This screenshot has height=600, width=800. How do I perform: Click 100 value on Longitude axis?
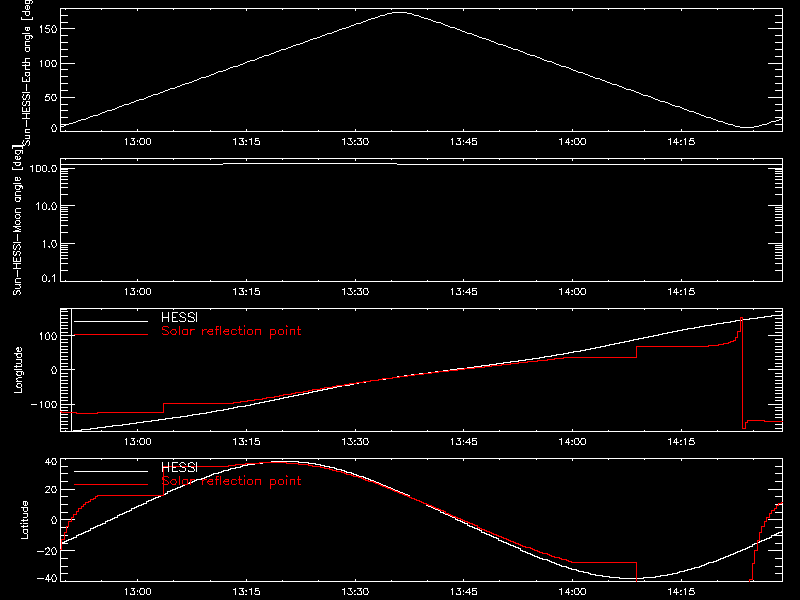[x=48, y=336]
